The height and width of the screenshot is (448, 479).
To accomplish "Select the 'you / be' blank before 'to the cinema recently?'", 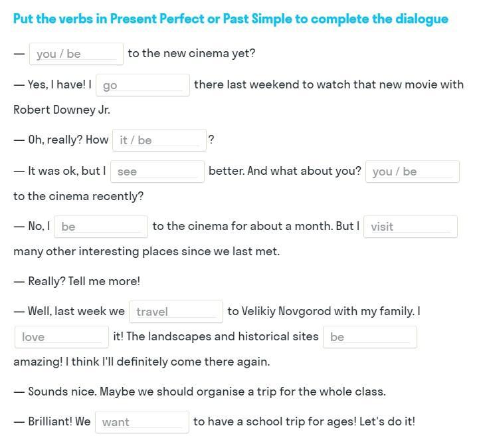I will coord(413,171).
